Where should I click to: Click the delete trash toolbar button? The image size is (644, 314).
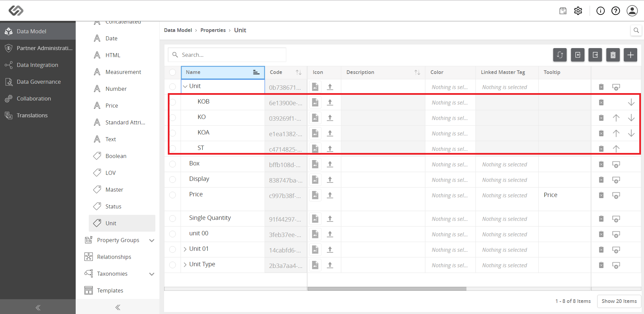(x=613, y=55)
